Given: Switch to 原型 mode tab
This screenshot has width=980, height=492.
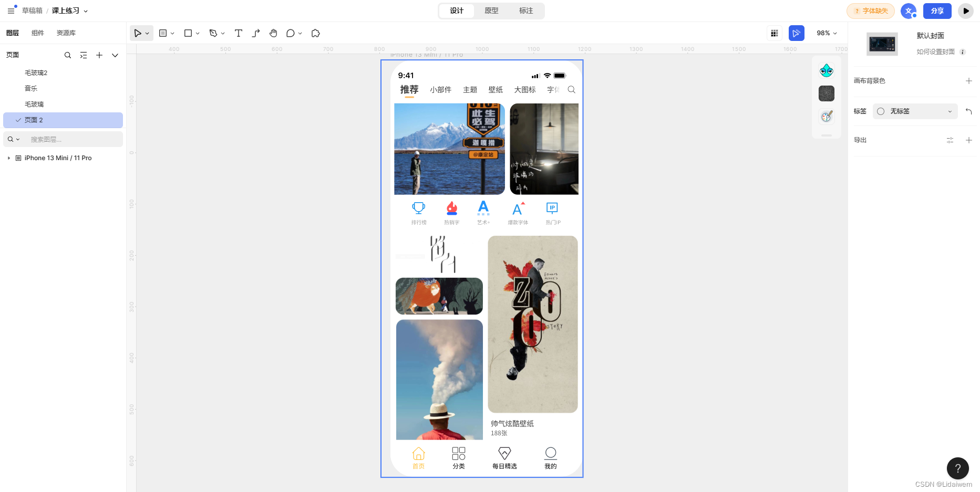Looking at the screenshot, I should point(491,11).
